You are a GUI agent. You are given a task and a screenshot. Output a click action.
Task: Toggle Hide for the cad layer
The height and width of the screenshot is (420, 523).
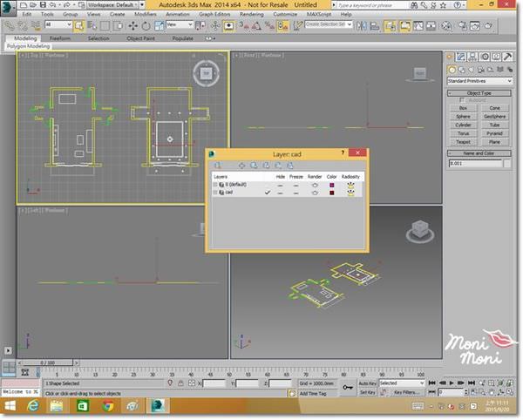click(280, 192)
